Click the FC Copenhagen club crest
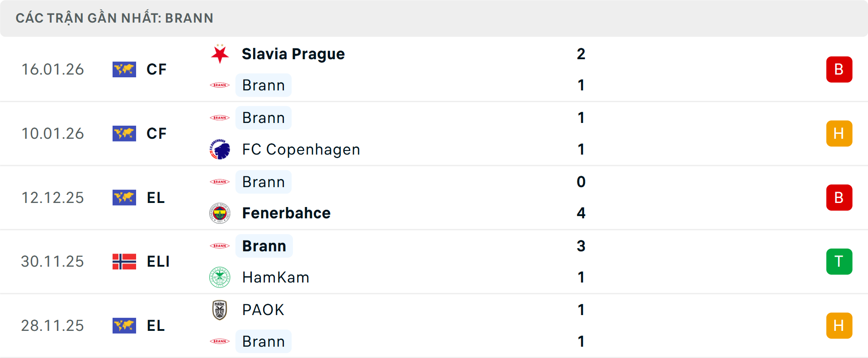 point(220,150)
